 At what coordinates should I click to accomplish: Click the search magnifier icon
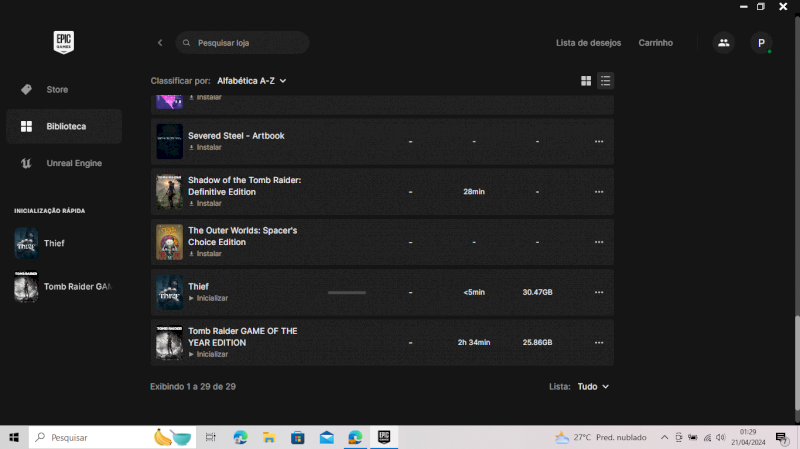(187, 43)
